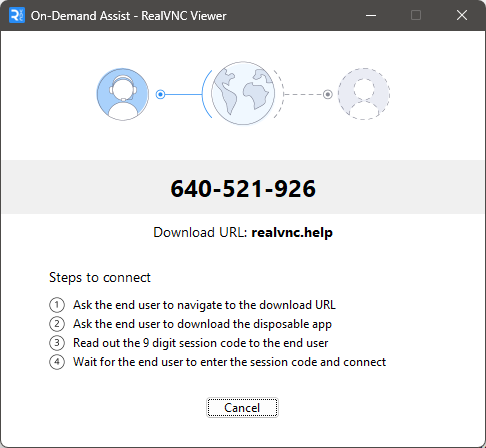Image resolution: width=486 pixels, height=448 pixels.
Task: Click the support agent headset avatar icon
Action: coord(123,94)
